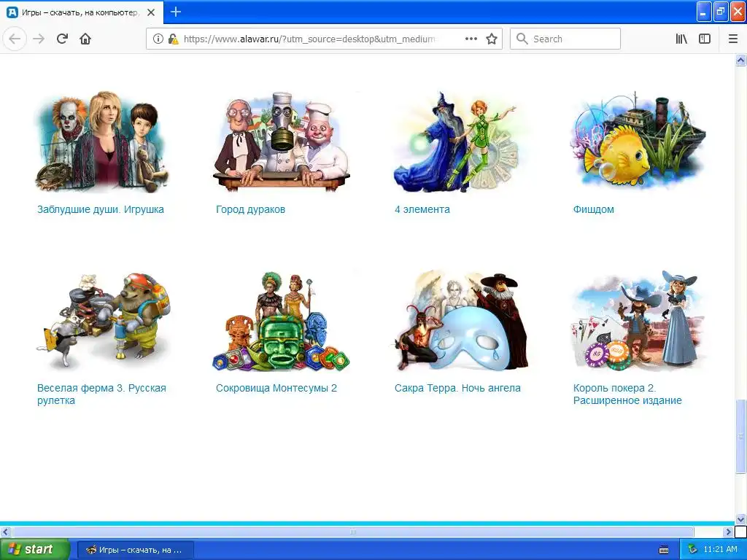Open page actions three-dot menu
The image size is (747, 560).
coord(471,39)
